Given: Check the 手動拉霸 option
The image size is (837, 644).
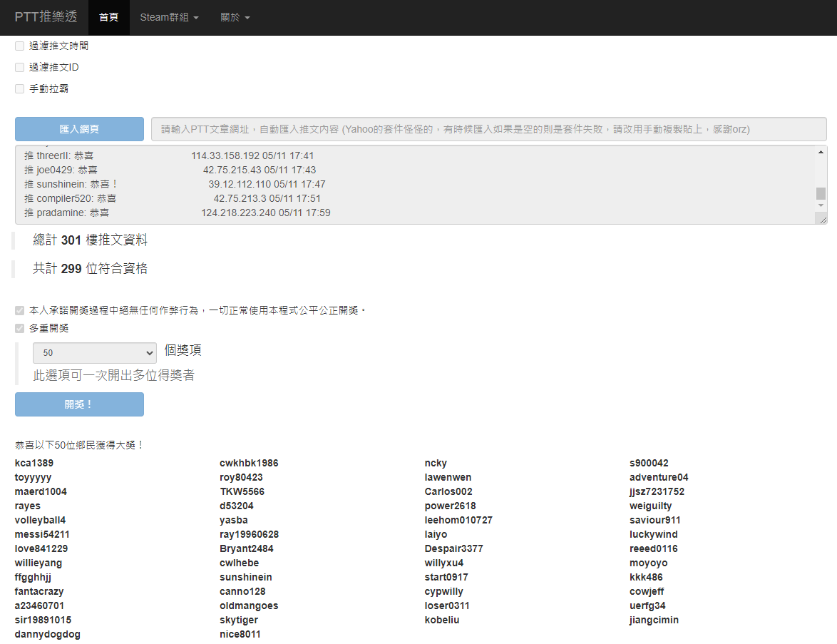Looking at the screenshot, I should (x=20, y=88).
